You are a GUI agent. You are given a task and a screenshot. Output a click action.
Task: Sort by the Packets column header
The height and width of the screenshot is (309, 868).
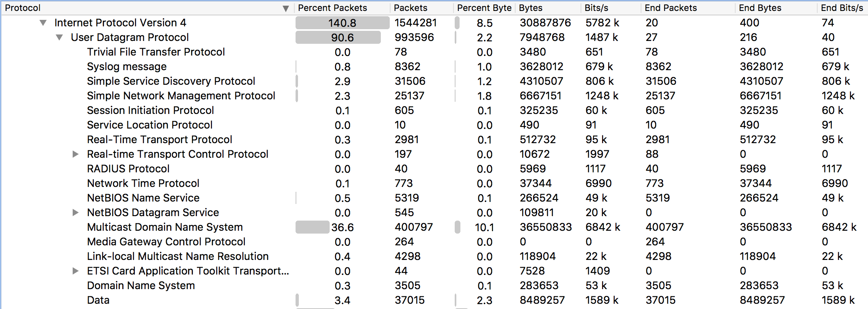click(x=410, y=8)
